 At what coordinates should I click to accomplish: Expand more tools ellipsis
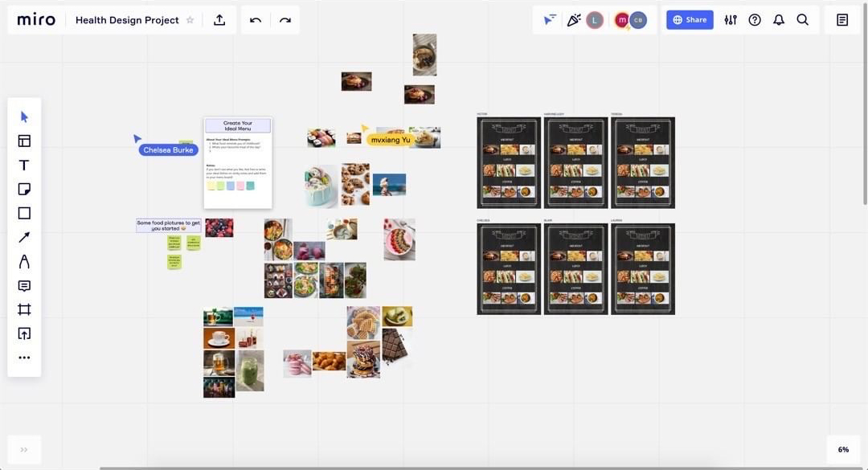[24, 358]
